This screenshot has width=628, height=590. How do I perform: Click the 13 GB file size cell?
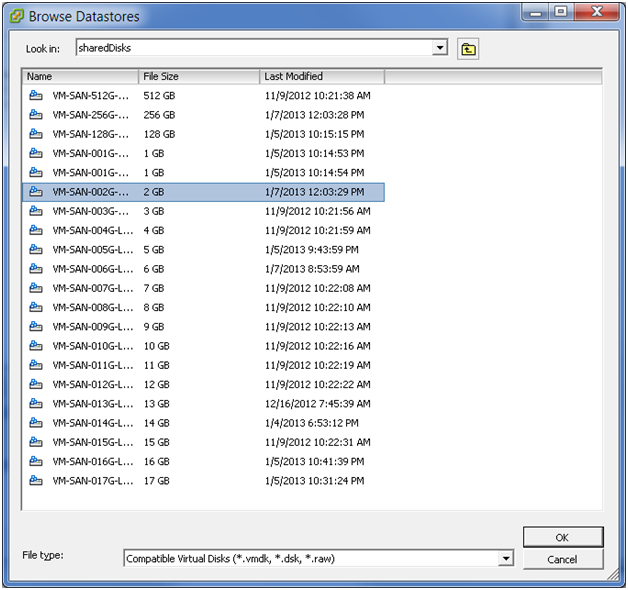click(157, 403)
